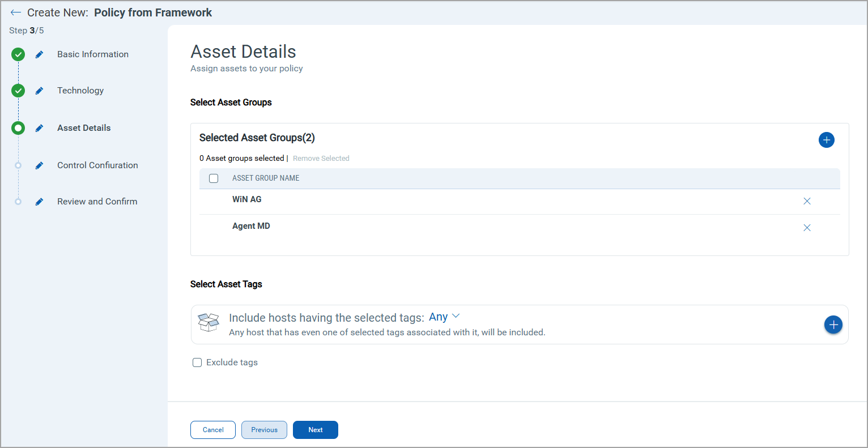Cancel the policy creation

click(213, 430)
